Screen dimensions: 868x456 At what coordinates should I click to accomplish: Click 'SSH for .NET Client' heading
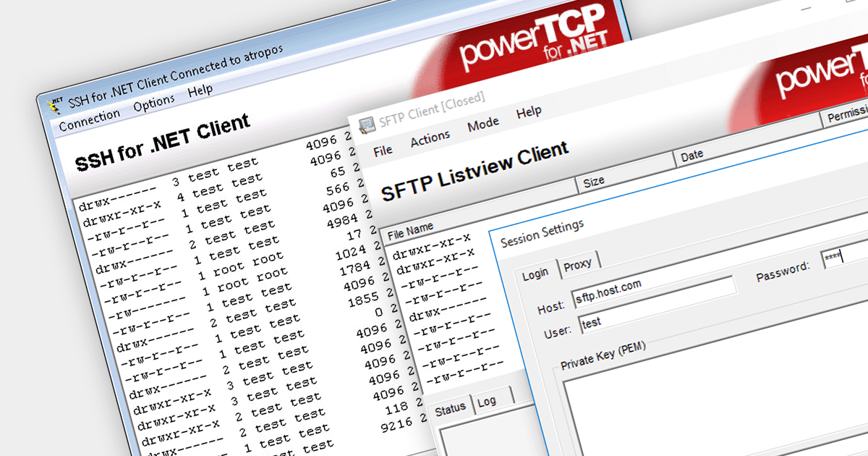point(162,143)
